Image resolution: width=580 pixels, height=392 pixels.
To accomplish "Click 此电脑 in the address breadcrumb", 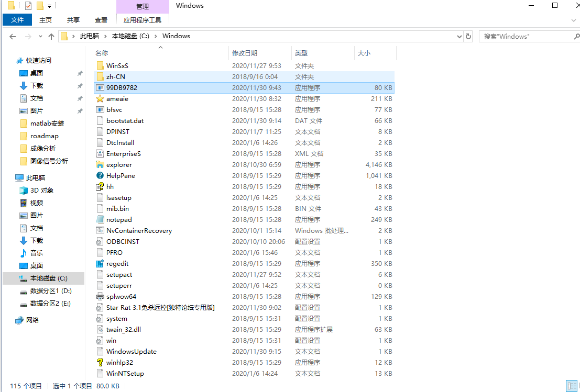I will click(x=90, y=36).
